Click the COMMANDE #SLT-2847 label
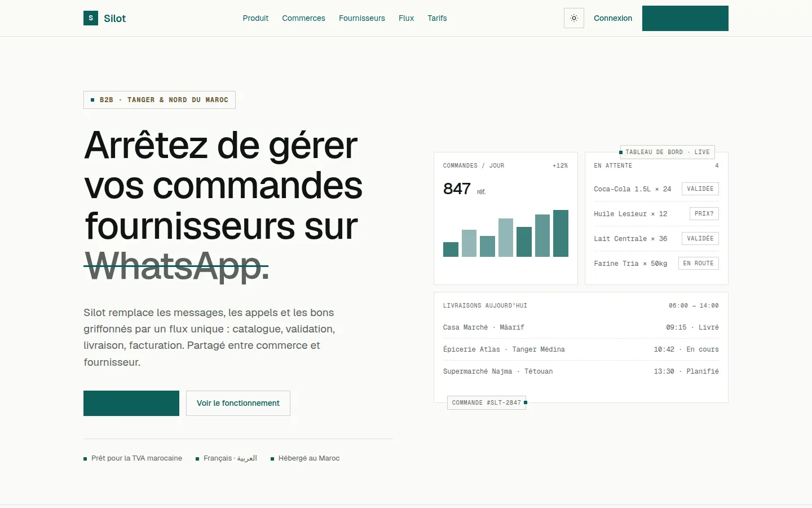 487,403
